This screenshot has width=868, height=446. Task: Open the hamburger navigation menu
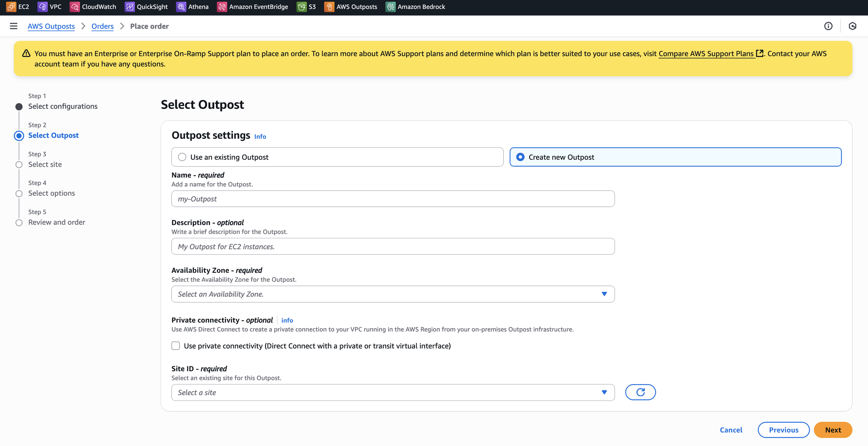[14, 26]
